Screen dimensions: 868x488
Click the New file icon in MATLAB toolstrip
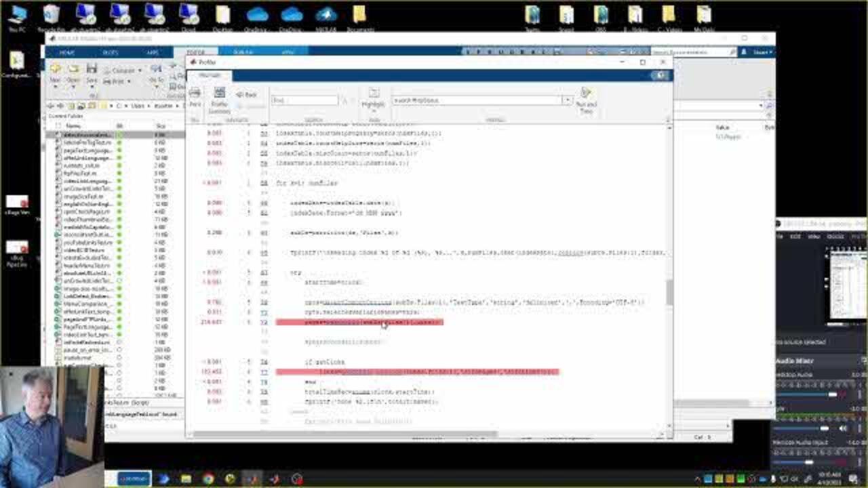(x=56, y=72)
